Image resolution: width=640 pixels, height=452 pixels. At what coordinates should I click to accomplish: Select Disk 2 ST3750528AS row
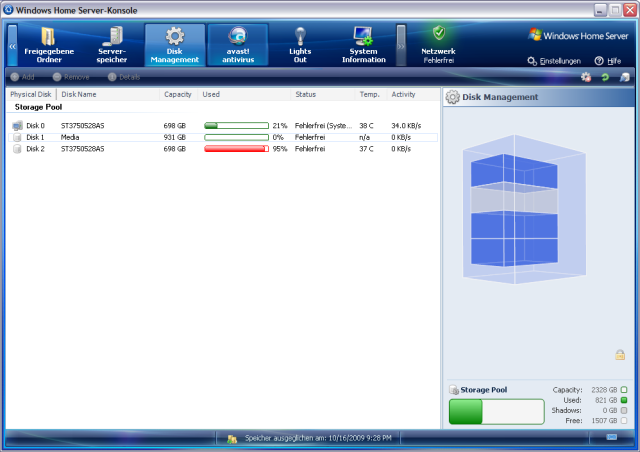pyautogui.click(x=150, y=149)
